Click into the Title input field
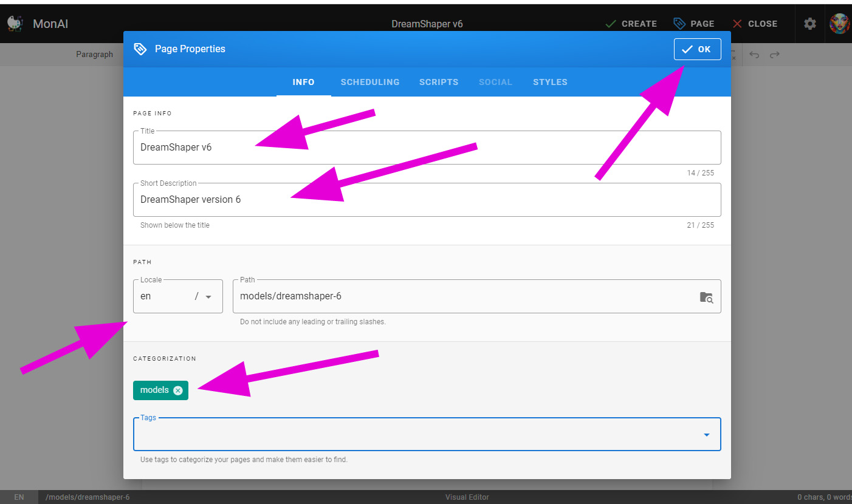Viewport: 852px width, 504px height. (427, 148)
